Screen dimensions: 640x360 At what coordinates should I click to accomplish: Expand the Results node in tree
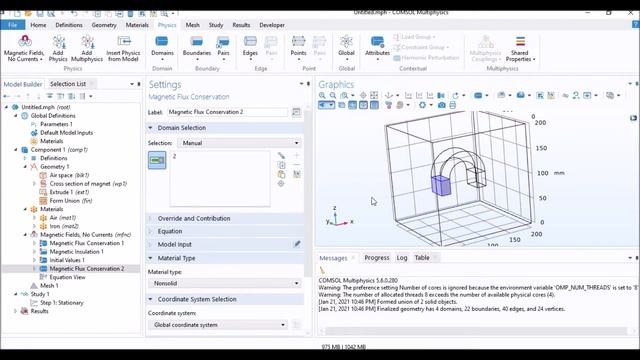click(16, 311)
